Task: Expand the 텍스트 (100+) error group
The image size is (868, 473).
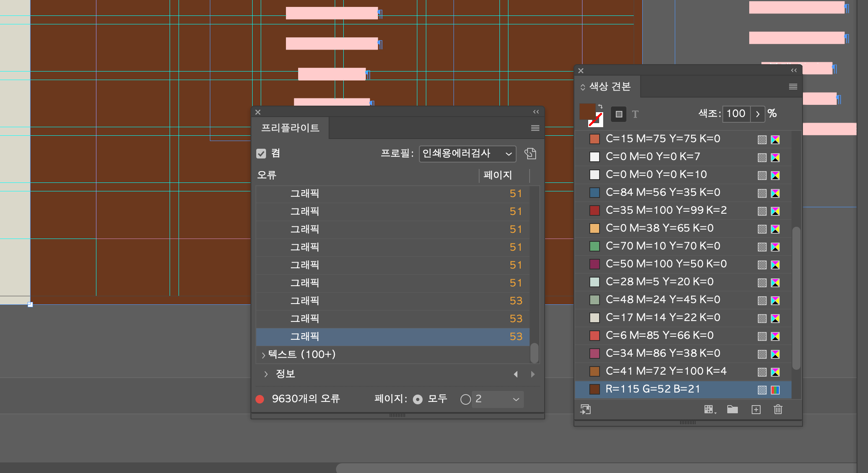Action: point(264,355)
